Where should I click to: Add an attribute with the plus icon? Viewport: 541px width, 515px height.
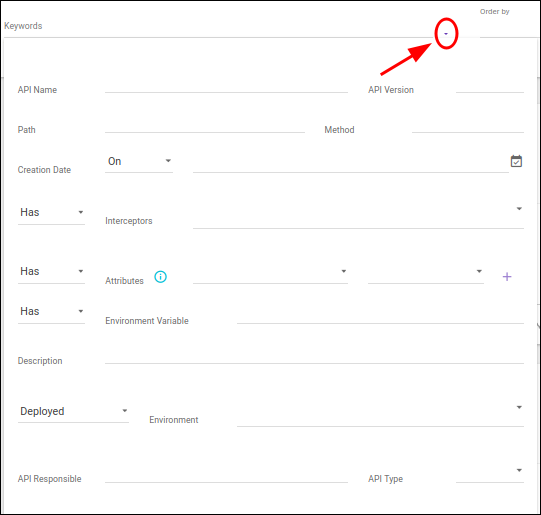tap(507, 277)
